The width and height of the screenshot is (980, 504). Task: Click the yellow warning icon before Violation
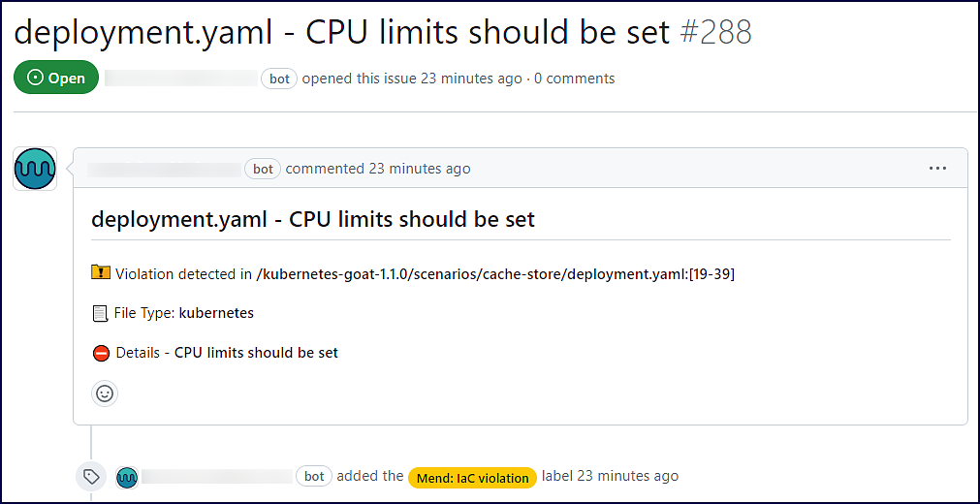point(101,273)
